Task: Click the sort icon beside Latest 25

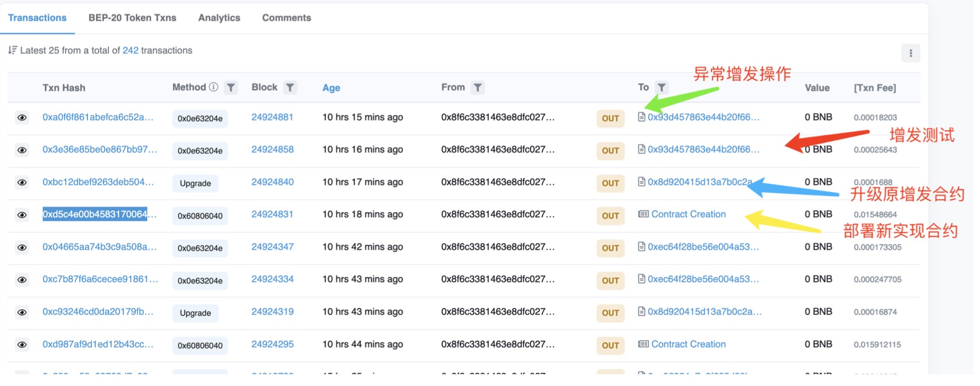Action: tap(12, 50)
